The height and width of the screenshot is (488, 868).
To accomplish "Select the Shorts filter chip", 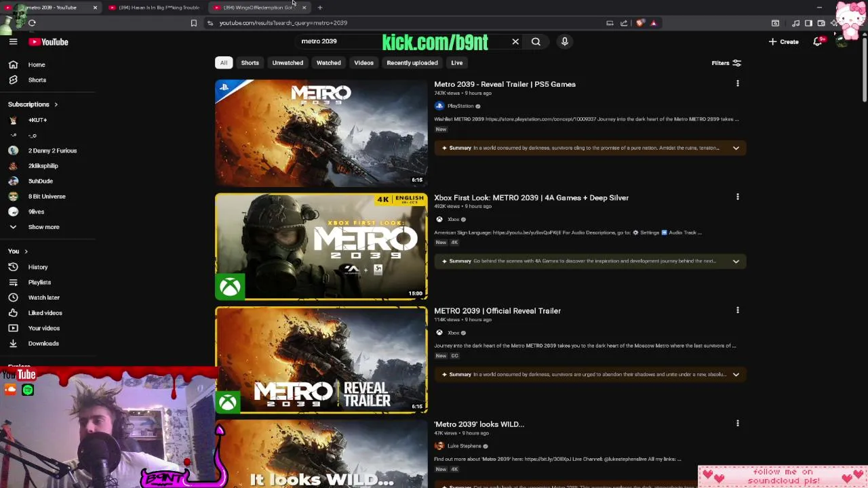I will [x=250, y=62].
